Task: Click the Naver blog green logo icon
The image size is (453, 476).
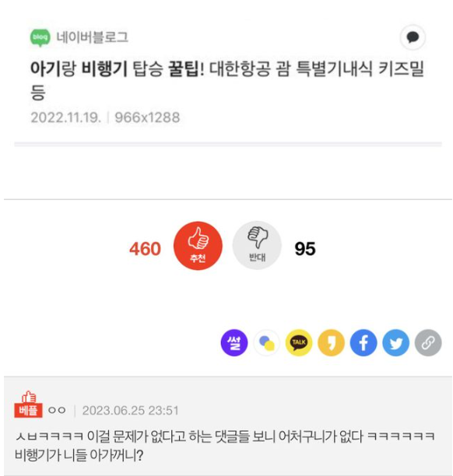Action: click(40, 37)
